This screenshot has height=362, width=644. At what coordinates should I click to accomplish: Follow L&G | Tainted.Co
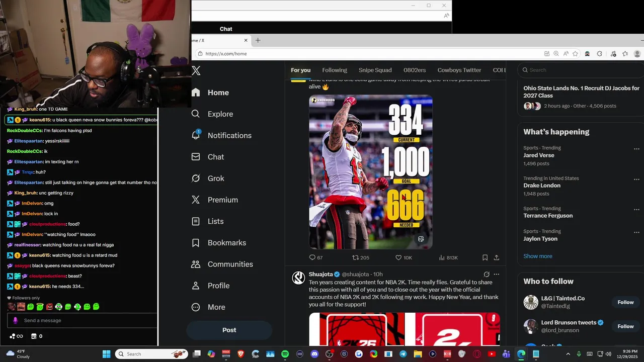coord(625,302)
